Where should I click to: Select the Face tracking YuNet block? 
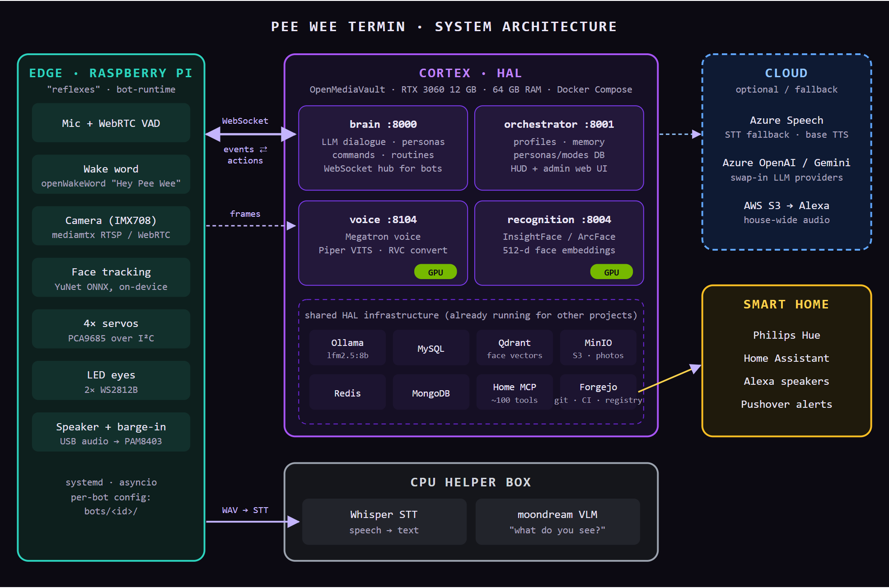tap(111, 277)
